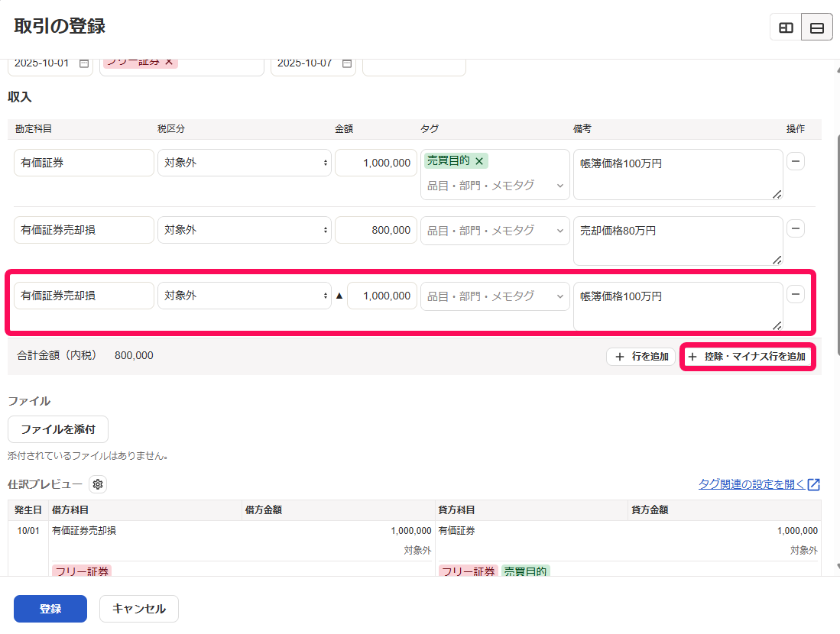Switch to stacked single-column layout view
The width and height of the screenshot is (840, 634).
coord(817,27)
